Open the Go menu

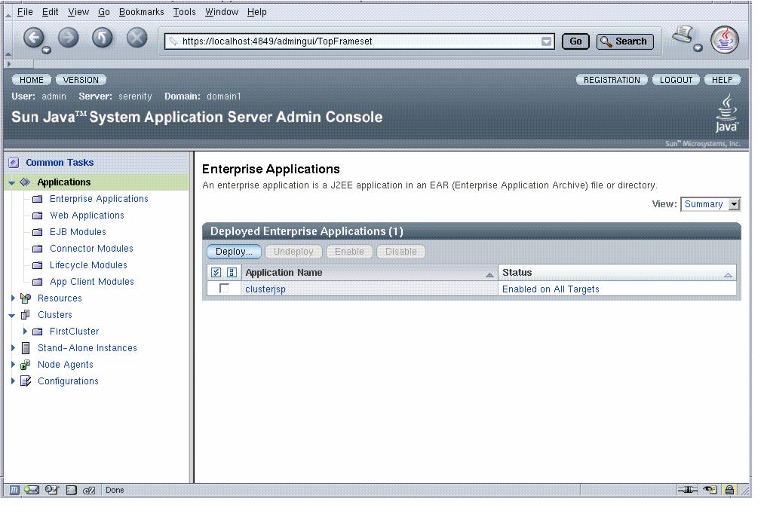pyautogui.click(x=104, y=12)
